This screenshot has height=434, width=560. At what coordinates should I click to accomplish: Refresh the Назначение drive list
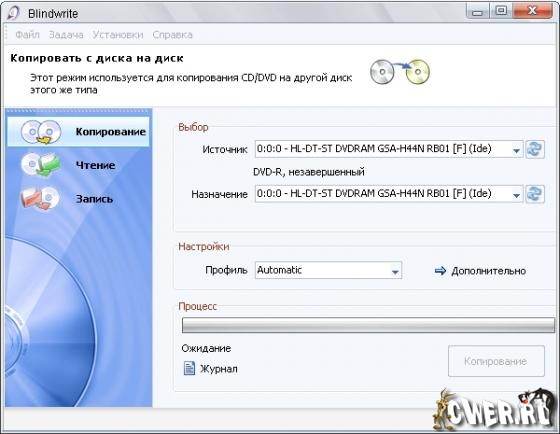[535, 194]
